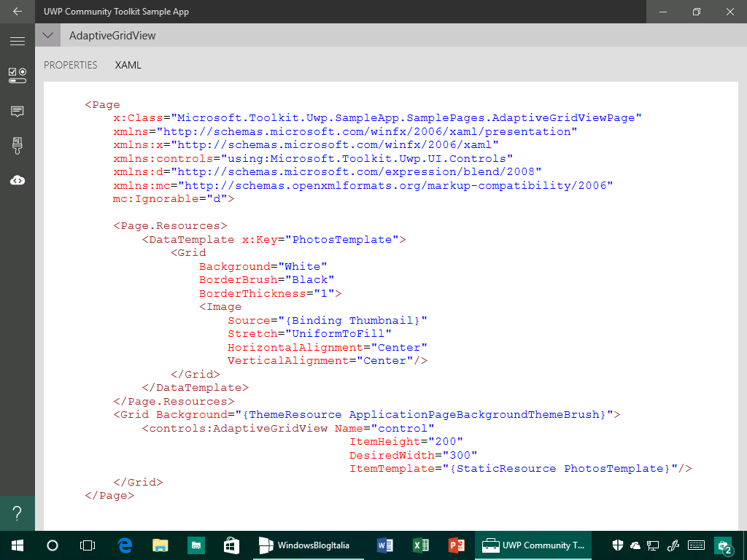Switch to WindowsBlogItalia taskbar app
Screen dimensions: 747x560
309,545
